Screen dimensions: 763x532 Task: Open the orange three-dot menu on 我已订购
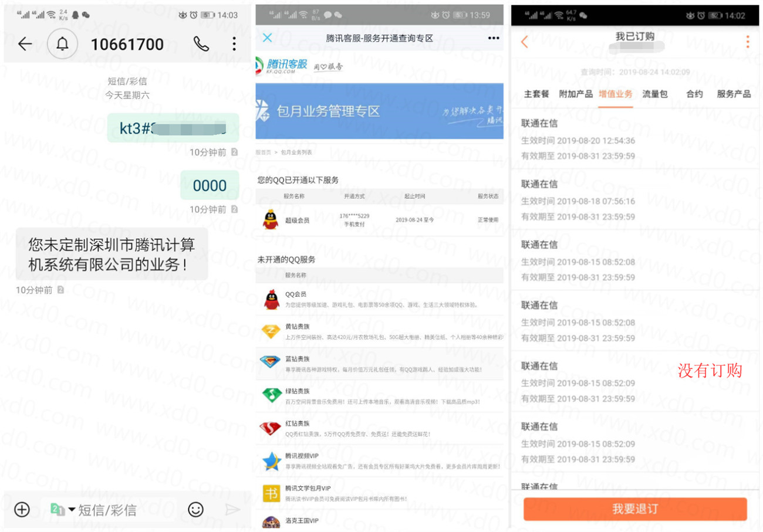747,42
